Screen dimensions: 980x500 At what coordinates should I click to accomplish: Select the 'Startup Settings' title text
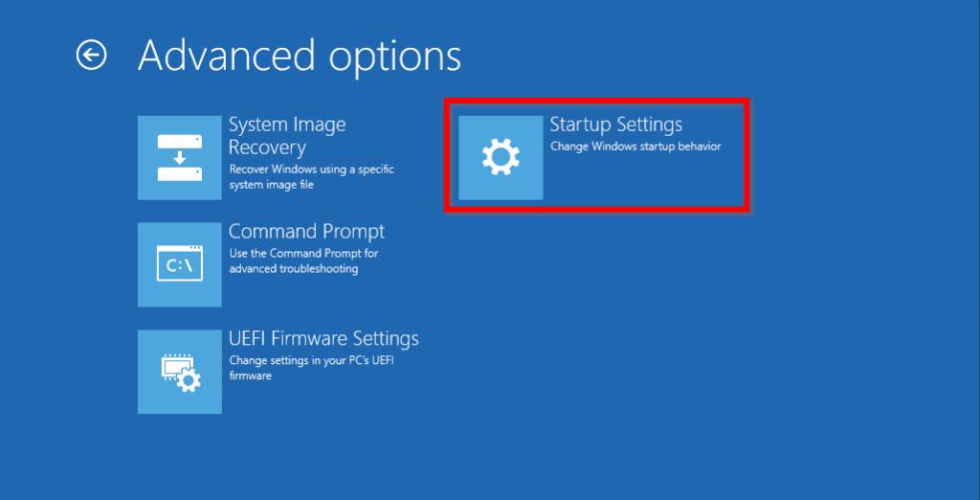(x=615, y=125)
